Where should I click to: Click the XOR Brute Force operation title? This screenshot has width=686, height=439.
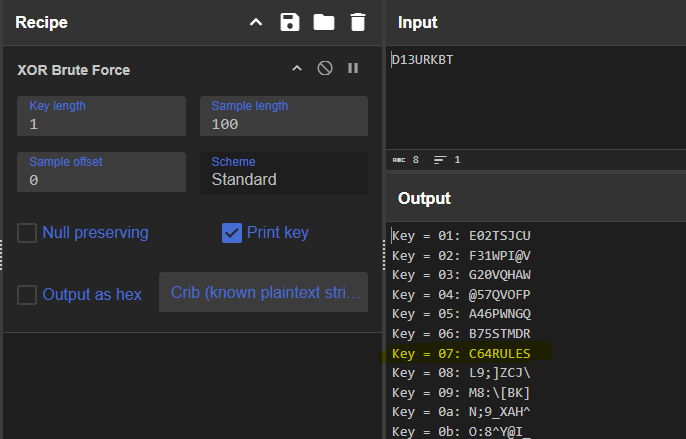coord(74,70)
